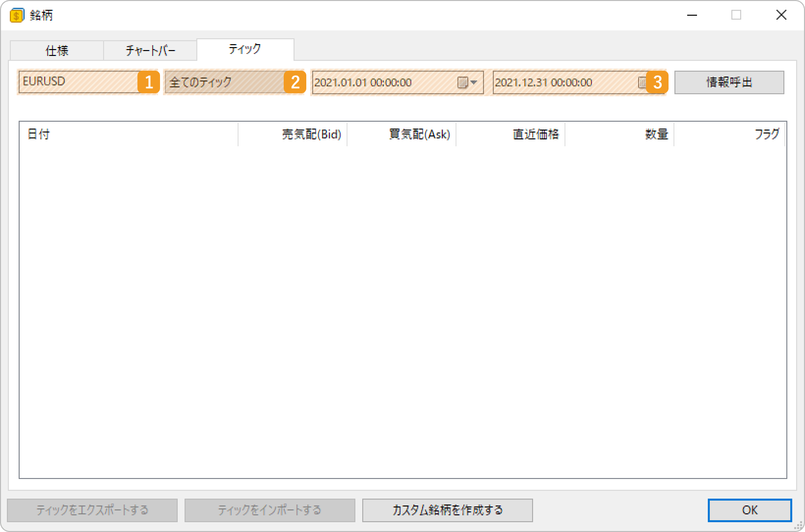Click ティックをインポートする button
805x532 pixels.
[269, 510]
